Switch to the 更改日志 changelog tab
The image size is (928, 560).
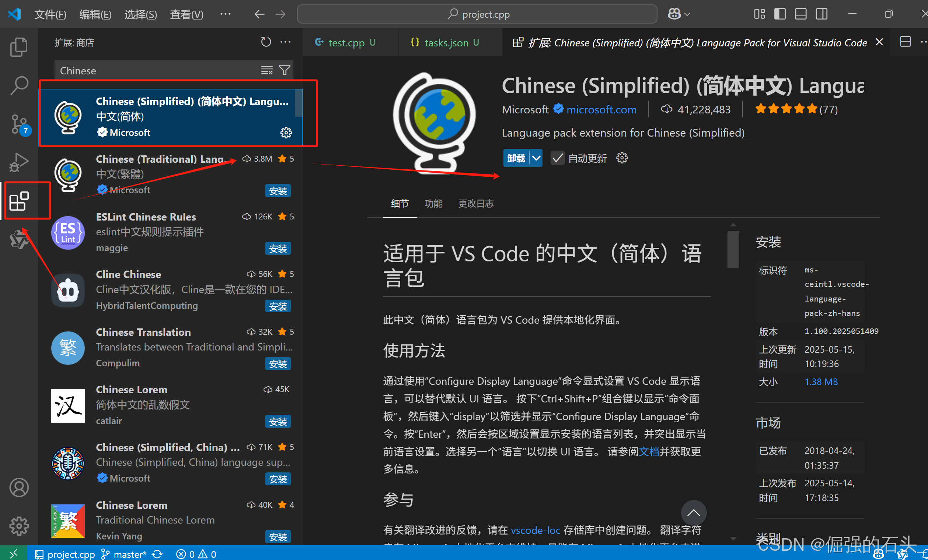(476, 204)
